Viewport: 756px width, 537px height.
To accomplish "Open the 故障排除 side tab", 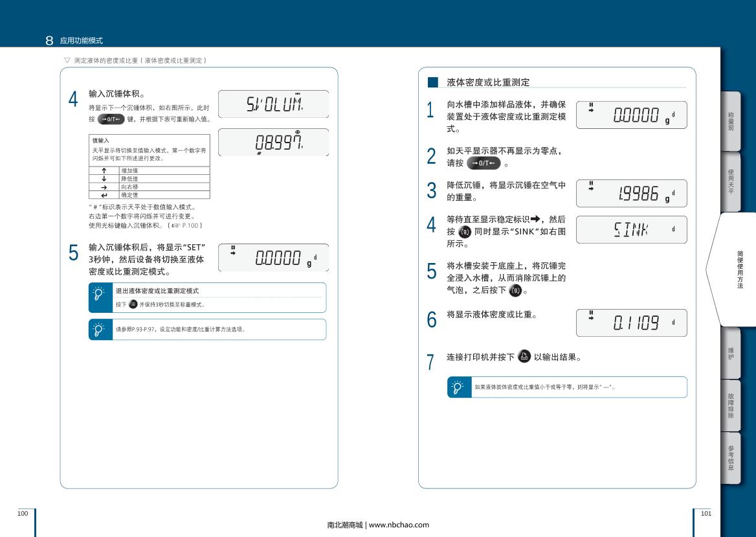I will 731,406.
